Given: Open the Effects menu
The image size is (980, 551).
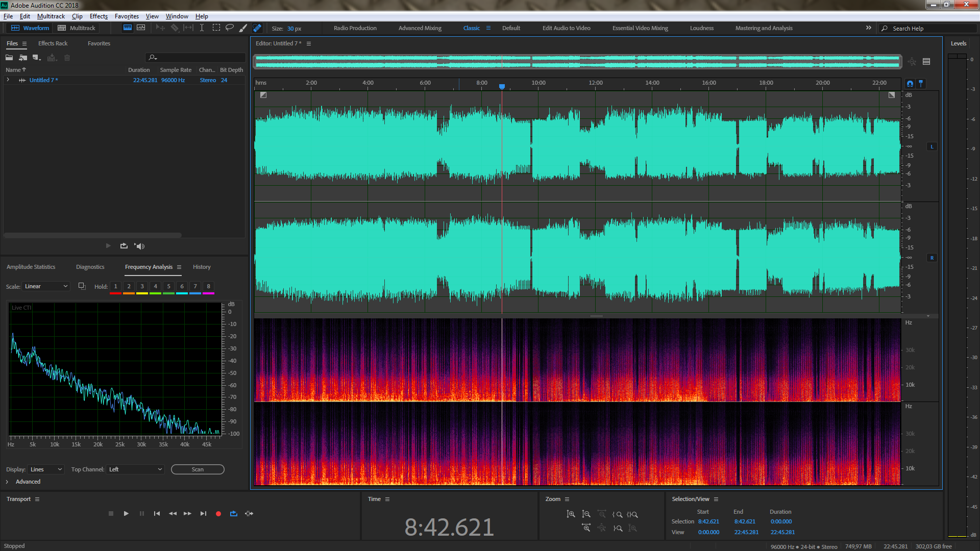Looking at the screenshot, I should pyautogui.click(x=99, y=16).
